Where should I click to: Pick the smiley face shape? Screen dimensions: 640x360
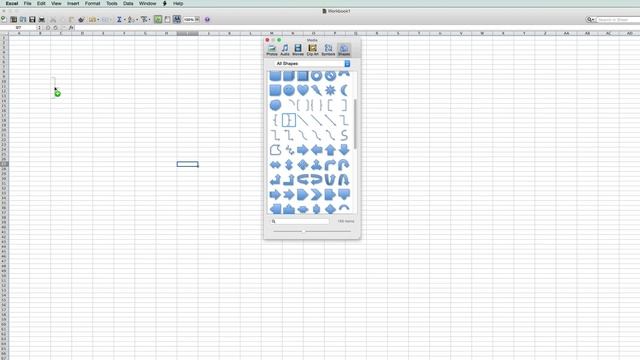click(289, 90)
